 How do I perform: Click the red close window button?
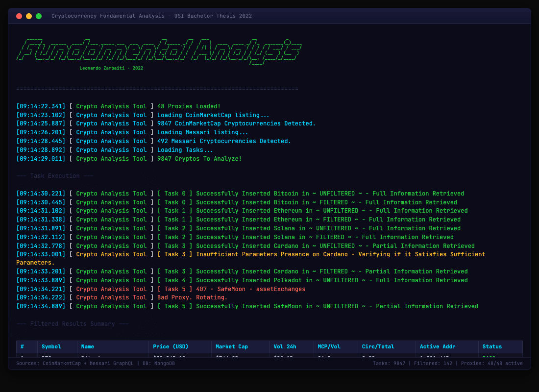coord(19,16)
